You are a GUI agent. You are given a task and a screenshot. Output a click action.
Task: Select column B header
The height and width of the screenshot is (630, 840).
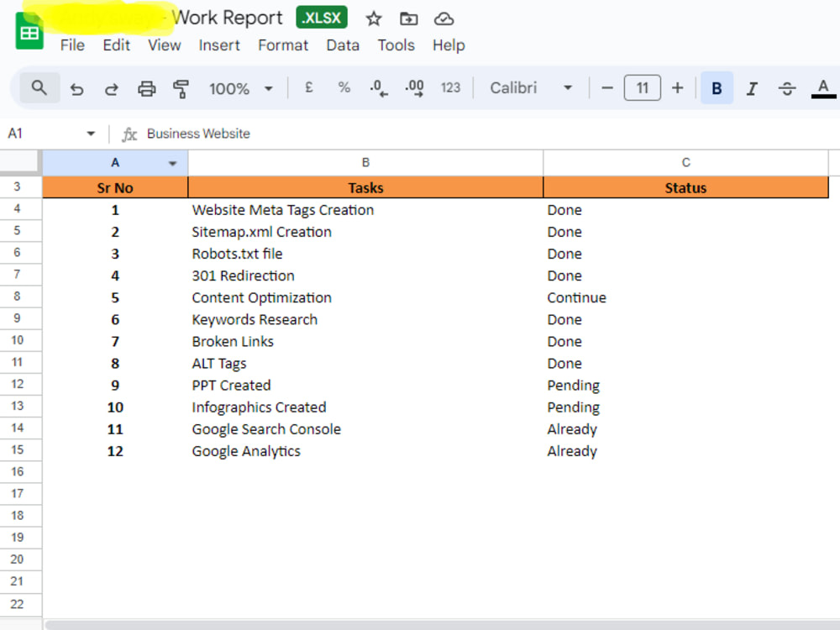point(365,163)
